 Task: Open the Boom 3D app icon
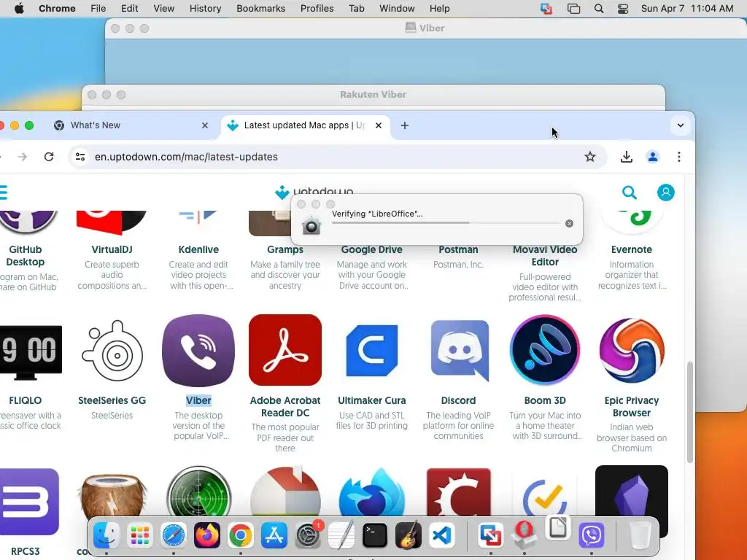[x=545, y=350]
